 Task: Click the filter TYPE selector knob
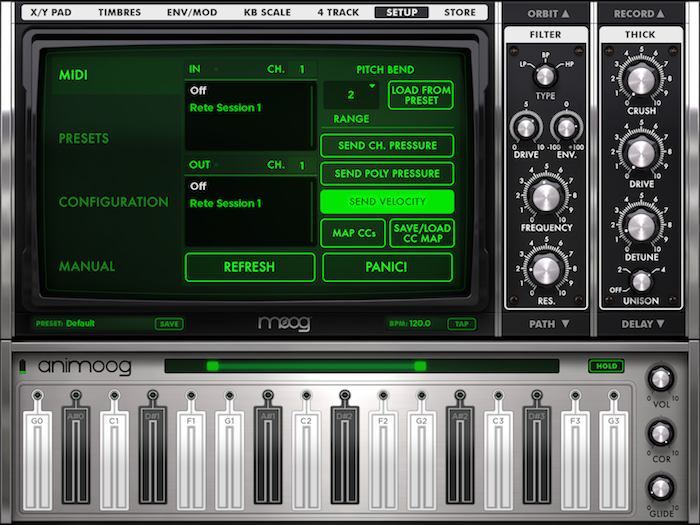(x=545, y=75)
